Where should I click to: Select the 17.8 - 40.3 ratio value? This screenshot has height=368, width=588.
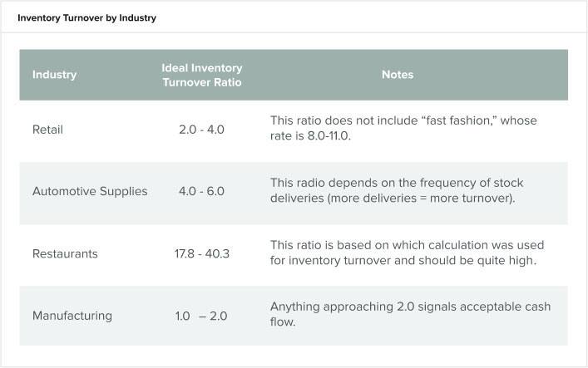[202, 253]
